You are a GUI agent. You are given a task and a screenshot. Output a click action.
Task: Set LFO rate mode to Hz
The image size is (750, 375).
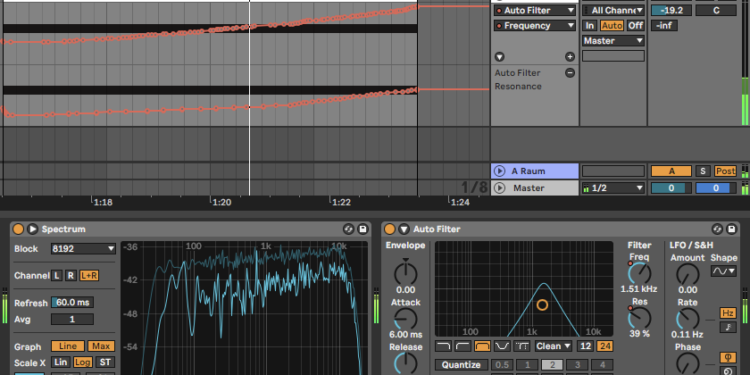(x=728, y=313)
